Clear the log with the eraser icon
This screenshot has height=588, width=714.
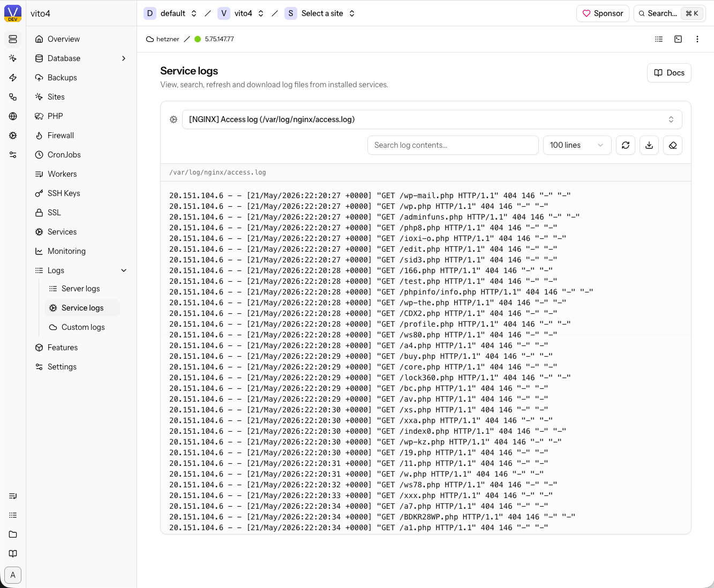(673, 145)
